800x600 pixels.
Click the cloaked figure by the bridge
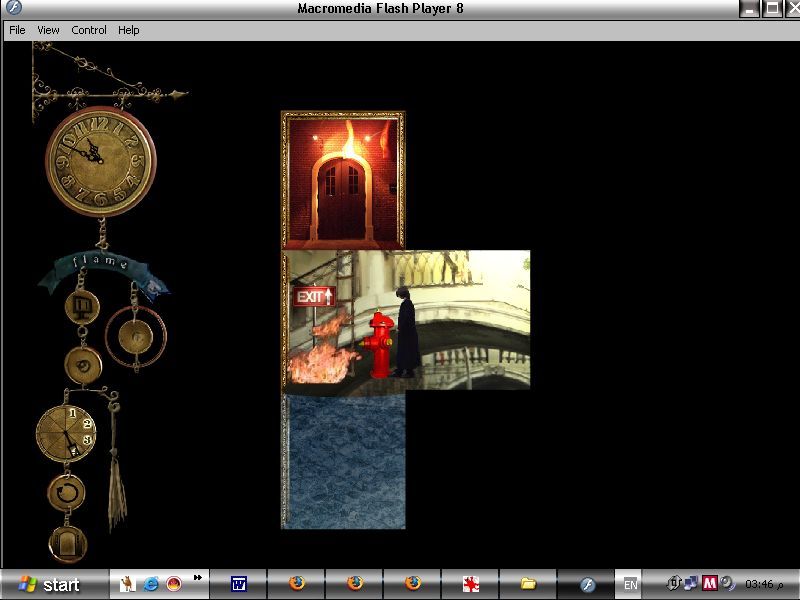tap(407, 332)
